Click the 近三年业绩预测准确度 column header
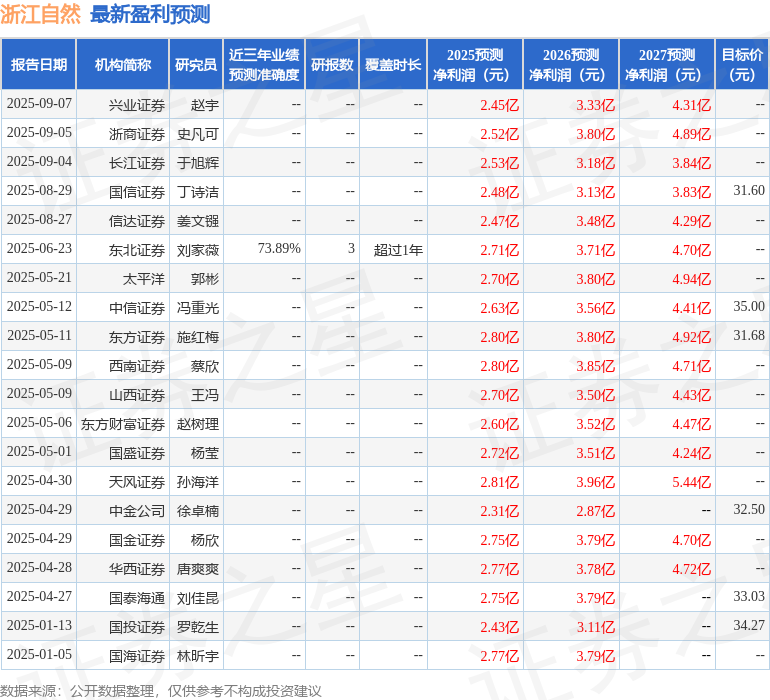Screen dimensions: 770x700 click(x=264, y=64)
